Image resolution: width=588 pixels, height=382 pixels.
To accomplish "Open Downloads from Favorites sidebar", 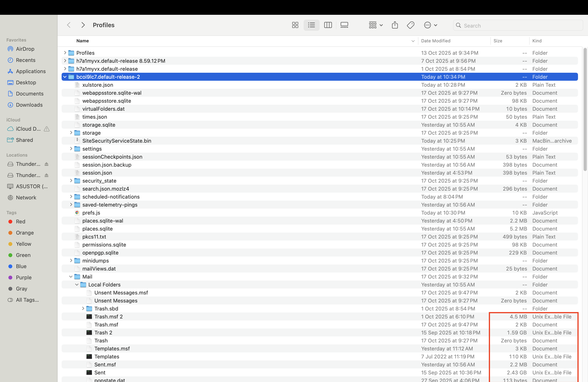I will point(29,105).
